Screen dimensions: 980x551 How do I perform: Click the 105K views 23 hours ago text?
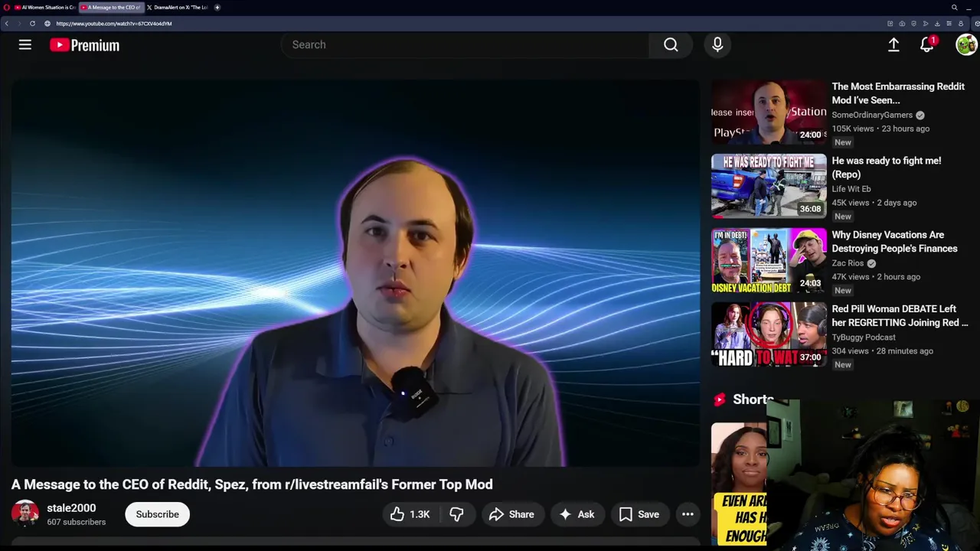[880, 129]
